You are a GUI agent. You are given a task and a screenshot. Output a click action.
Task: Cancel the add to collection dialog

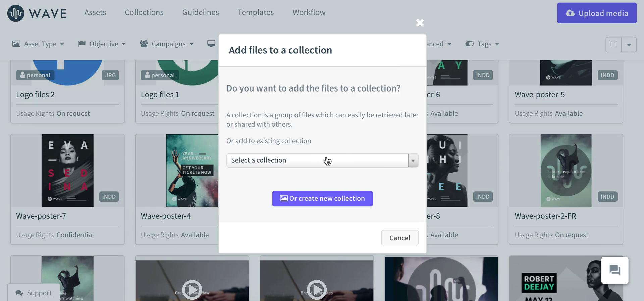pyautogui.click(x=399, y=238)
